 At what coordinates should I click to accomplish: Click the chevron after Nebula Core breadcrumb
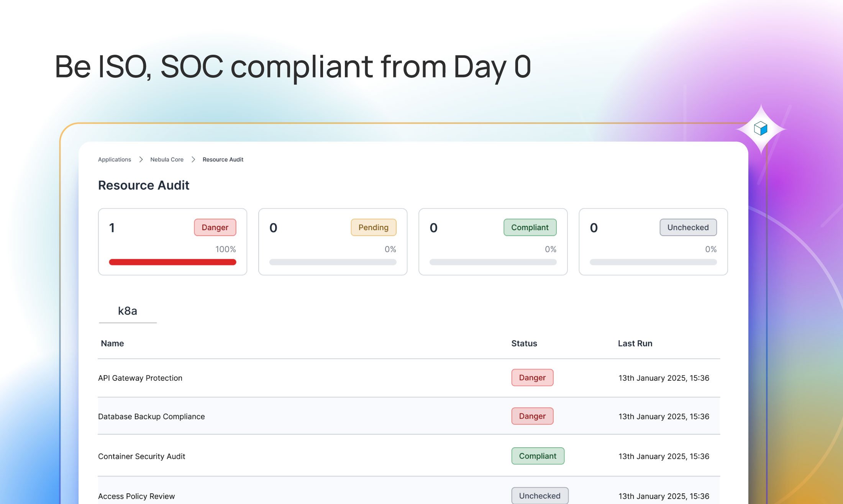(194, 159)
